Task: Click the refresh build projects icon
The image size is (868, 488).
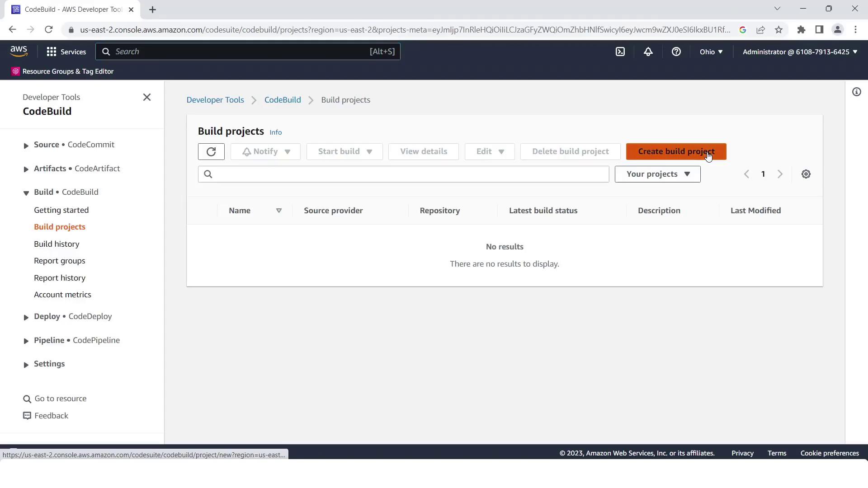Action: [211, 152]
